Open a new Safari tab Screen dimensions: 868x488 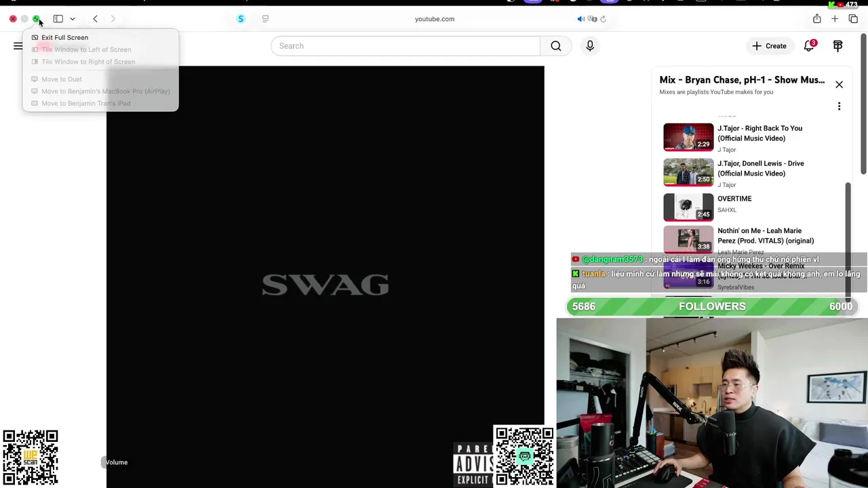[x=835, y=19]
